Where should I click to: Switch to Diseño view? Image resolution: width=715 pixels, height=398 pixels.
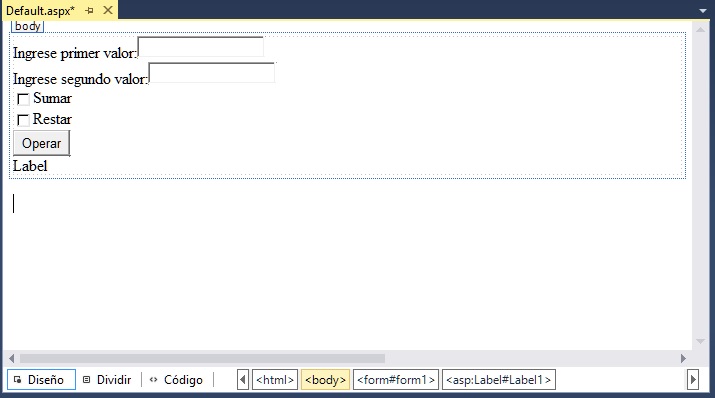coord(41,380)
